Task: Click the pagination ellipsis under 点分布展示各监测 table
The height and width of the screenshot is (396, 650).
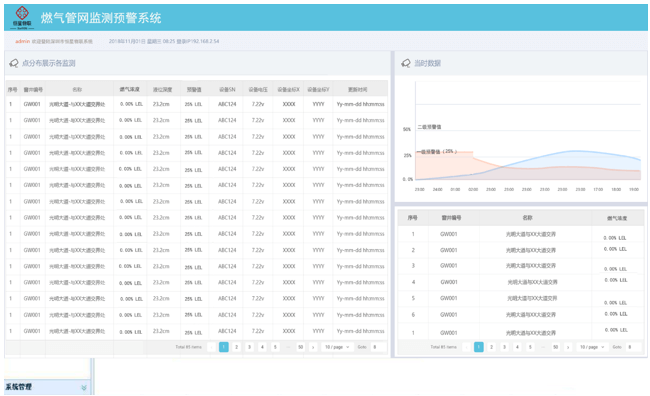Action: pos(288,347)
